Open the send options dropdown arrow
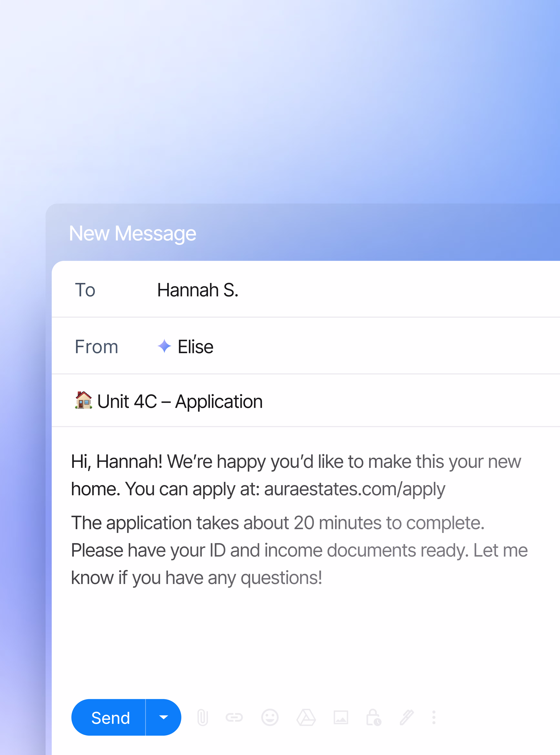This screenshot has width=560, height=755. click(x=163, y=717)
